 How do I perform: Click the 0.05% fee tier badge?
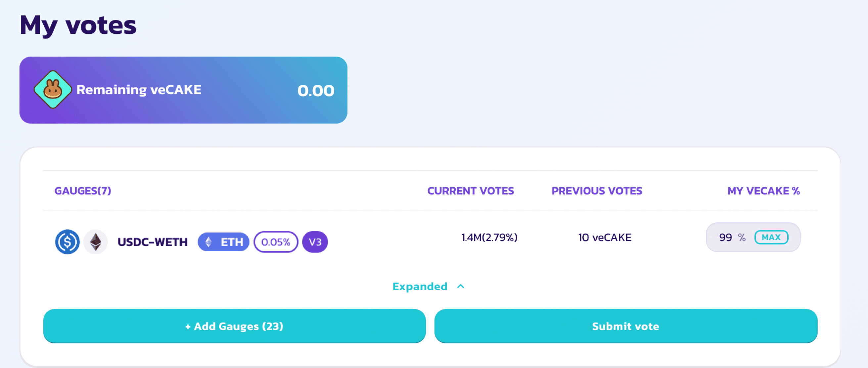coord(276,242)
